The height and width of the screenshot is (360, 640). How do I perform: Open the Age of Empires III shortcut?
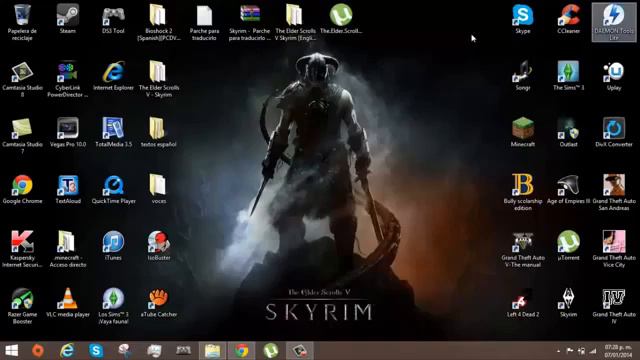[569, 189]
